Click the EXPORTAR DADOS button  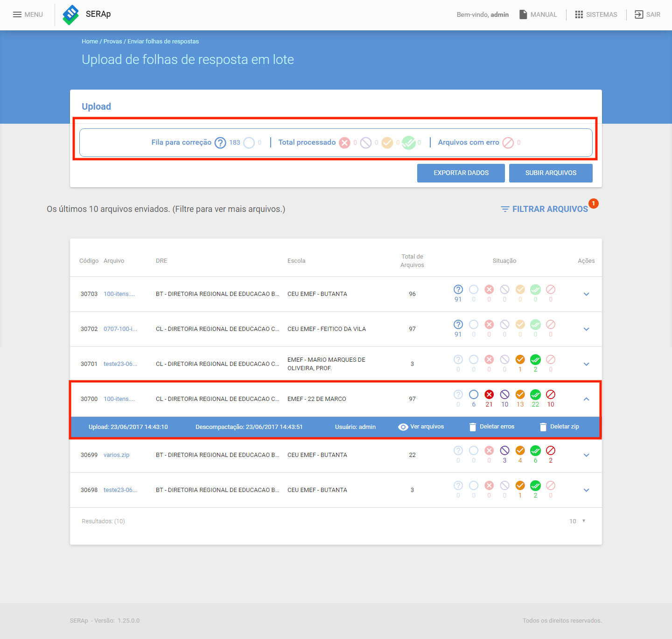pos(461,173)
